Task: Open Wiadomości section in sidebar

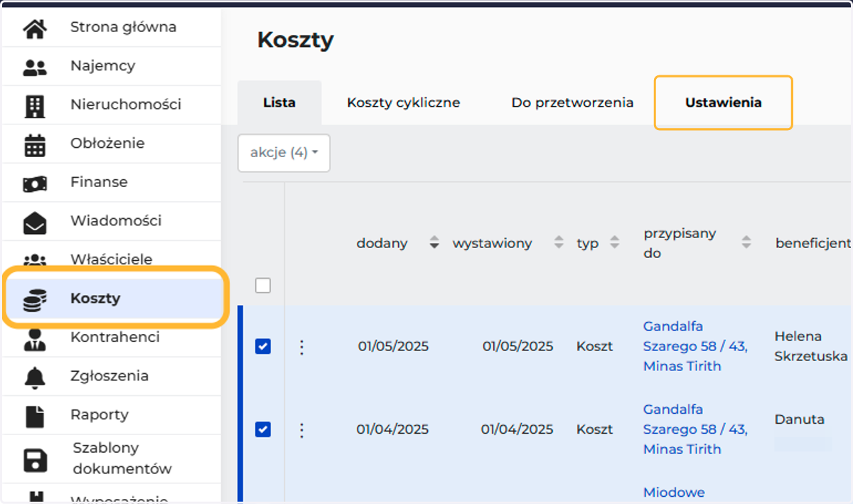Action: [x=116, y=220]
